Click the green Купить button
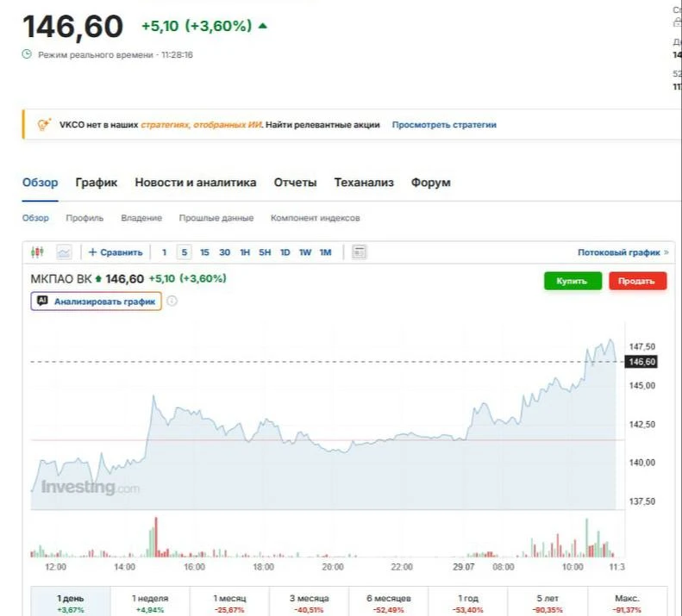682x616 pixels. (x=573, y=281)
